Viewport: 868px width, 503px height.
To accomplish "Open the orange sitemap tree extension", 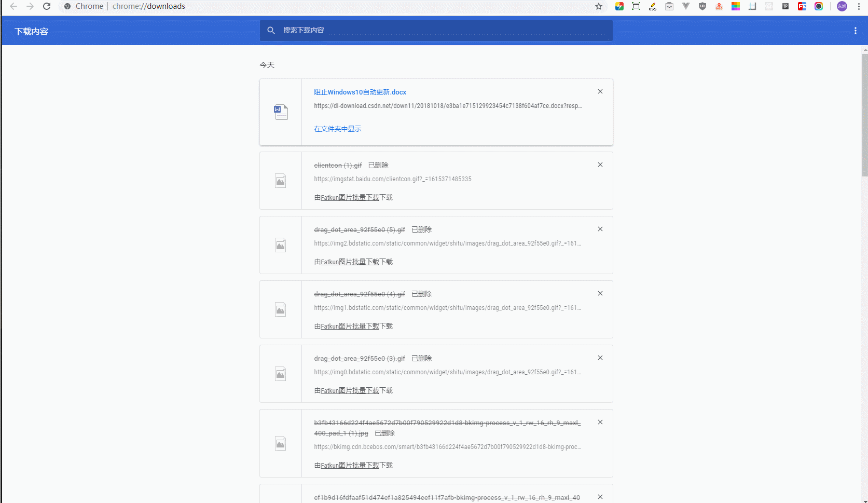I will click(x=719, y=6).
